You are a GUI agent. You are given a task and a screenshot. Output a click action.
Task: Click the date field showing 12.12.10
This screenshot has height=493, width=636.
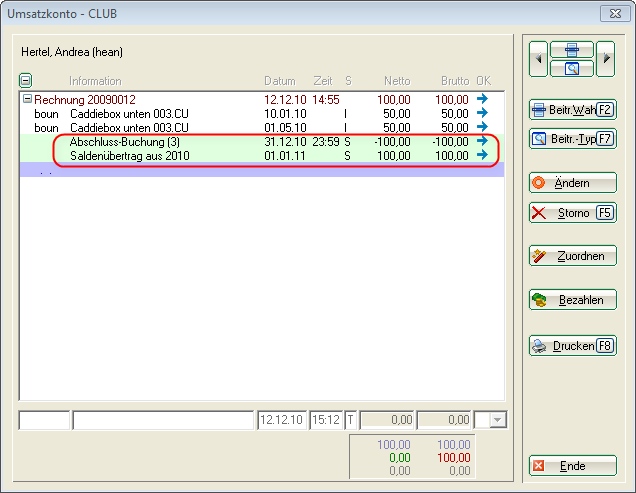281,421
